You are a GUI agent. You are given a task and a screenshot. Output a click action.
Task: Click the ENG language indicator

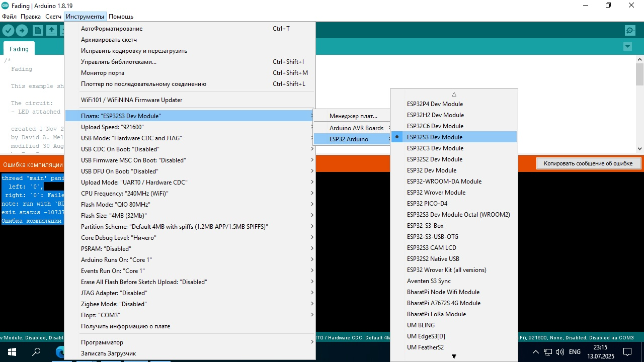pyautogui.click(x=575, y=352)
